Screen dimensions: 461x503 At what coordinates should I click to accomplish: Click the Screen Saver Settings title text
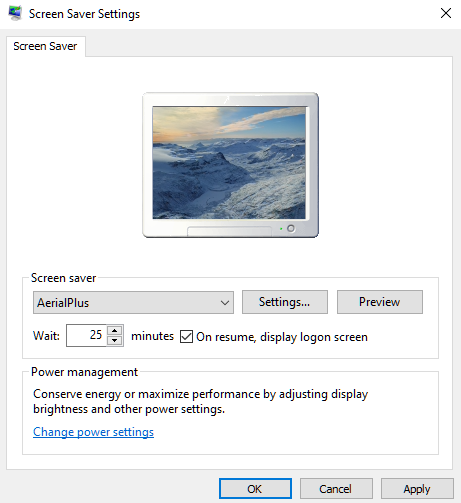84,14
